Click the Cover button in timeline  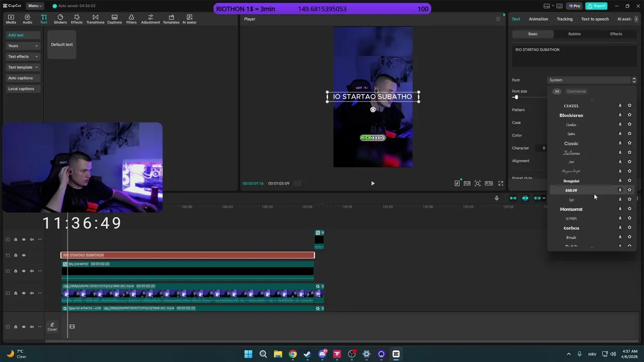point(52,327)
